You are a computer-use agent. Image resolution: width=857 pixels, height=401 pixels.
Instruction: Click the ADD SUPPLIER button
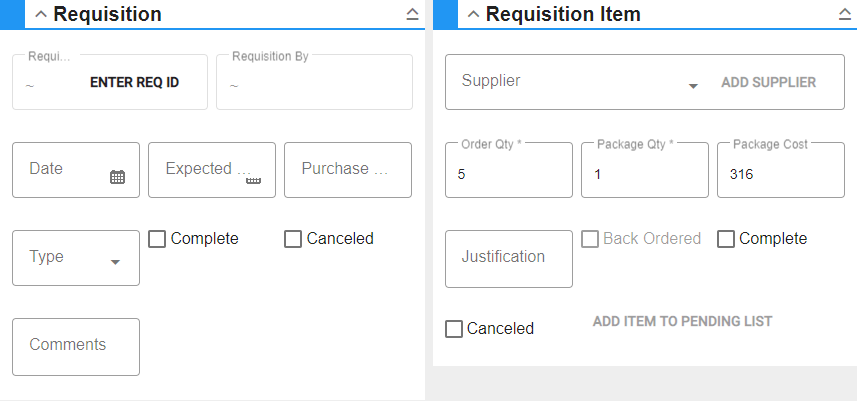tap(768, 82)
